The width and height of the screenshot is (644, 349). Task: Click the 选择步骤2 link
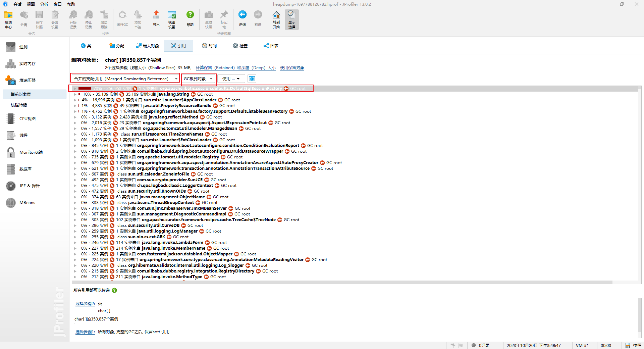(85, 304)
